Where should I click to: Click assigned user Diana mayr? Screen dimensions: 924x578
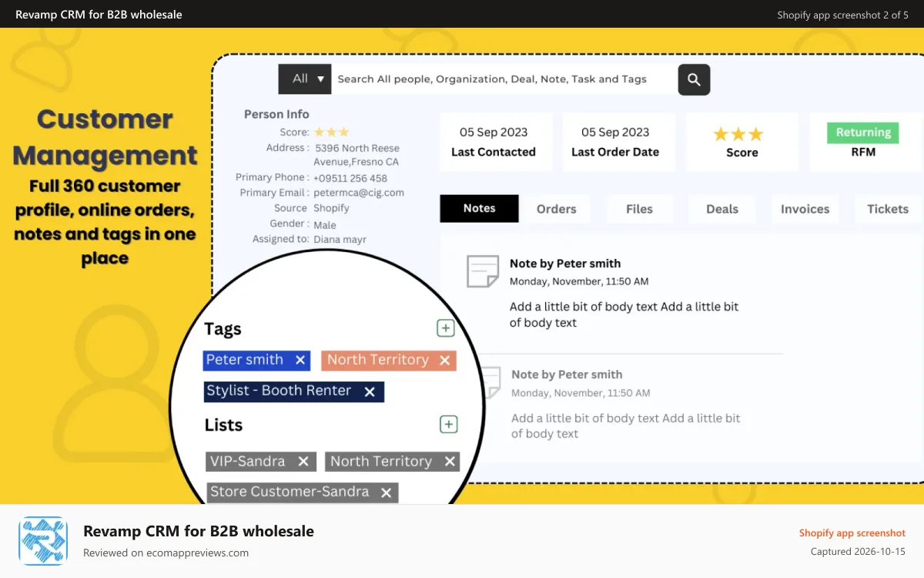pyautogui.click(x=340, y=239)
